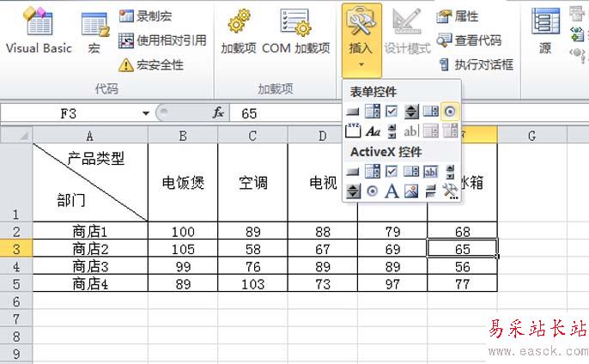The image size is (589, 364).
Task: Click 执行对话框 run dialog
Action: [476, 64]
